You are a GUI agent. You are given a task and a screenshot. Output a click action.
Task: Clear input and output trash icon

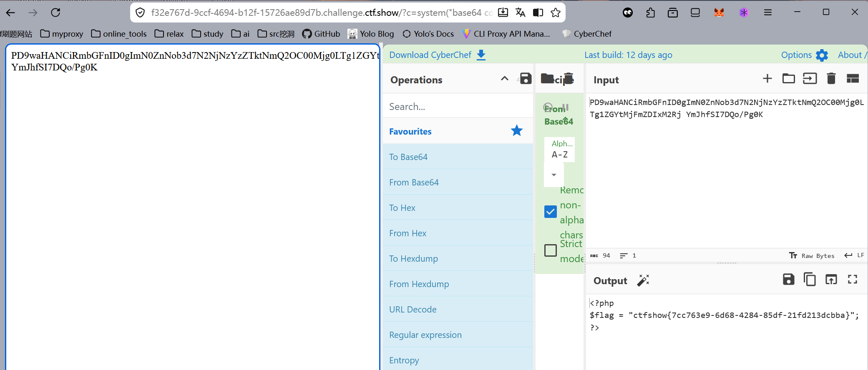[x=831, y=78]
